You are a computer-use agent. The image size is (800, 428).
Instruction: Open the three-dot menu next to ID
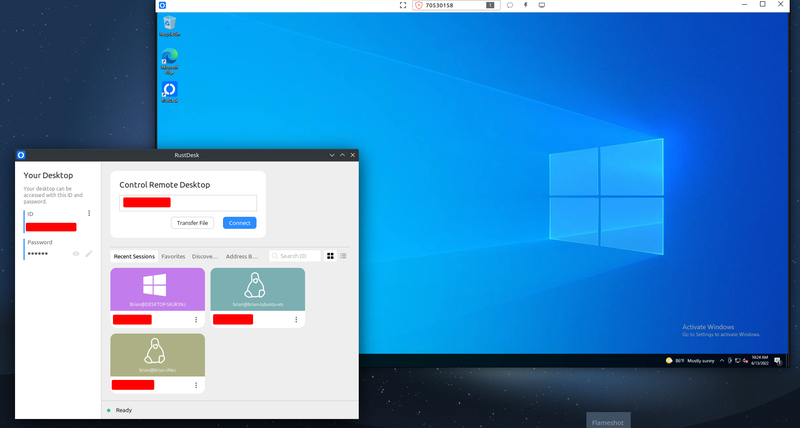coord(89,213)
